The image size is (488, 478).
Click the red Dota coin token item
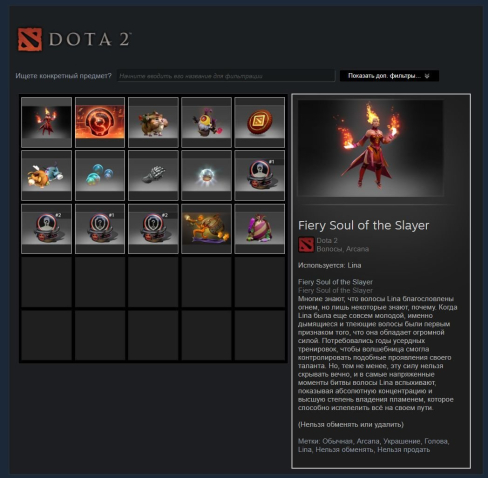(260, 122)
